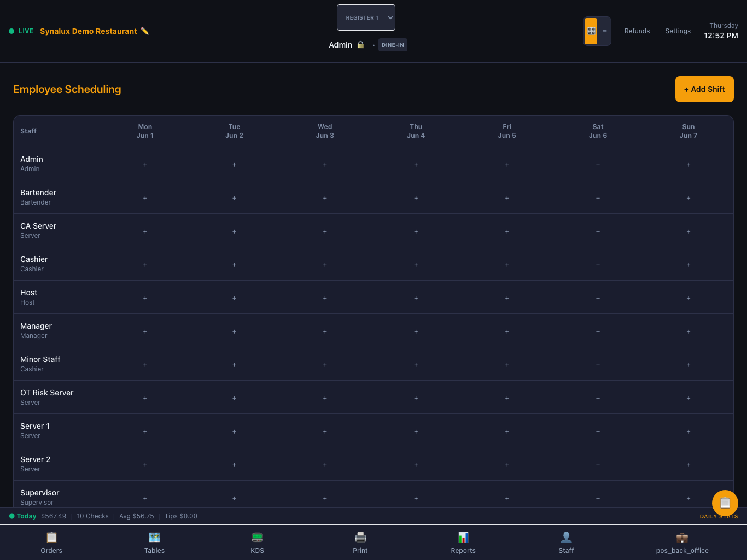Switch to grid view toggle
The width and height of the screenshot is (747, 560).
(x=591, y=31)
